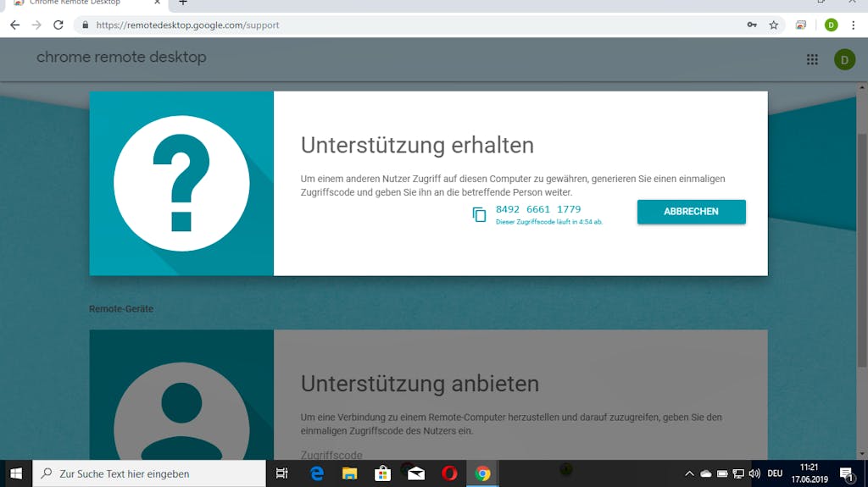Open the Windows Start menu
This screenshot has width=868, height=487.
[x=16, y=473]
